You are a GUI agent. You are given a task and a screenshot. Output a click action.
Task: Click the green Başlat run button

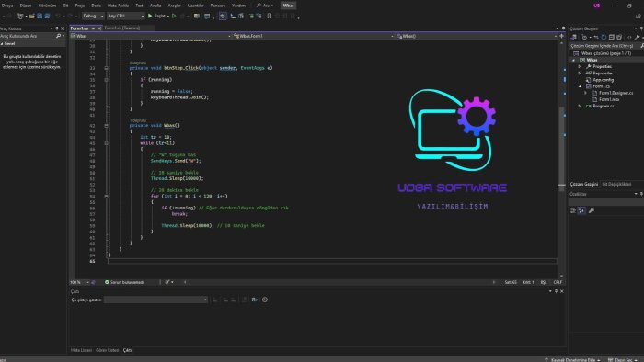pyautogui.click(x=158, y=16)
